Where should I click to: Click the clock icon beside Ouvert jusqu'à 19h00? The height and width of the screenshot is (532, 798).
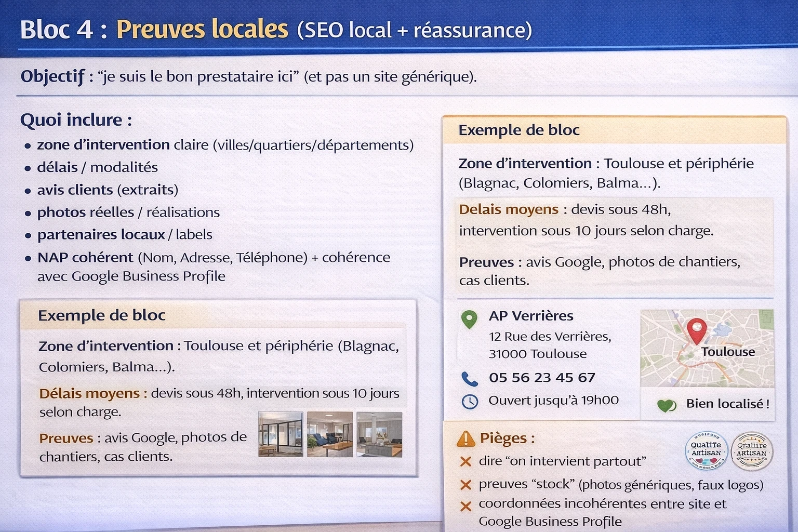(x=470, y=401)
